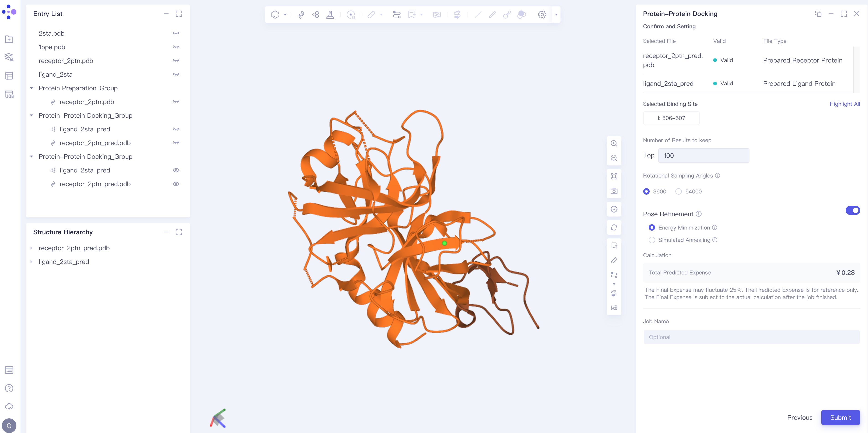Select Energy Minimization refinement option
868x433 pixels.
(652, 228)
